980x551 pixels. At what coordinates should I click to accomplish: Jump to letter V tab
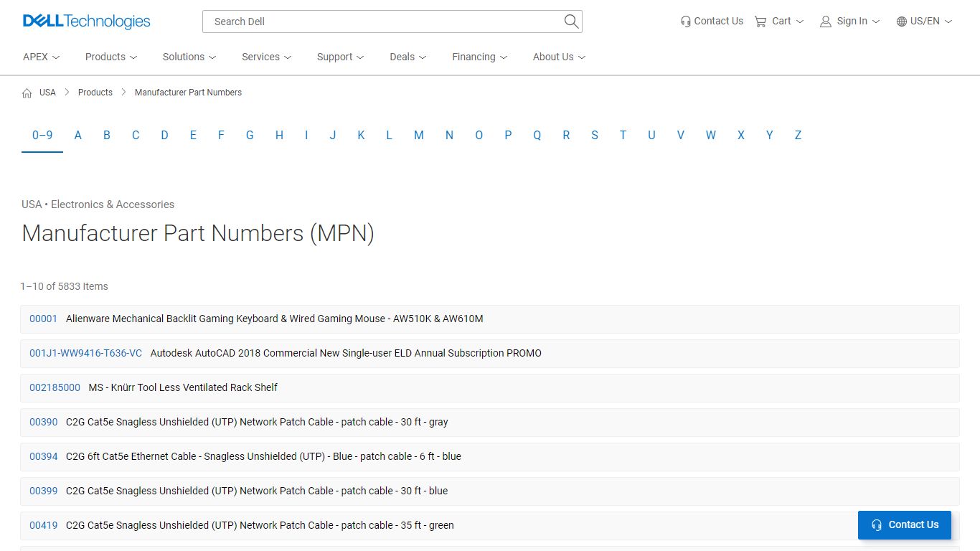pos(681,135)
